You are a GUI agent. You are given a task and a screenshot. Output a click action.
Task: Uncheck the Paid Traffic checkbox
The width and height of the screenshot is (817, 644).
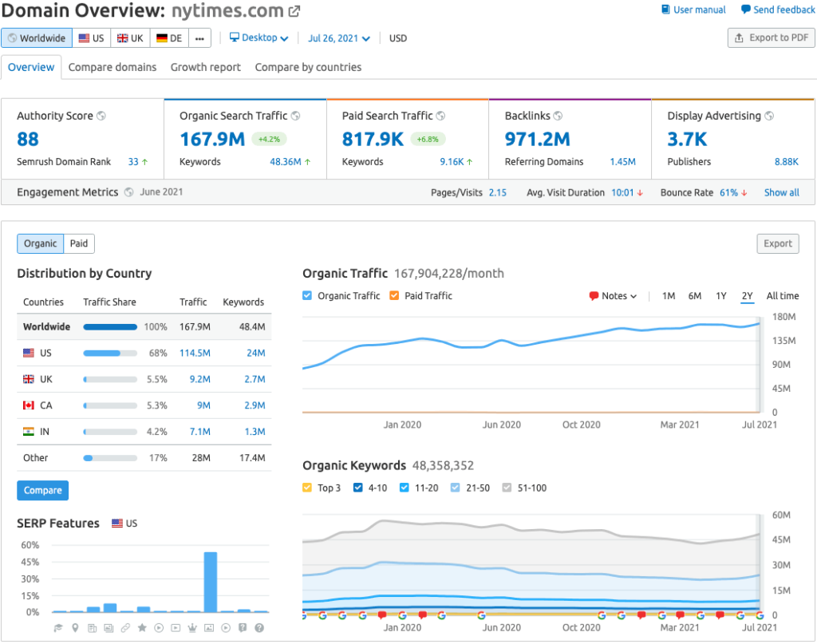[394, 295]
